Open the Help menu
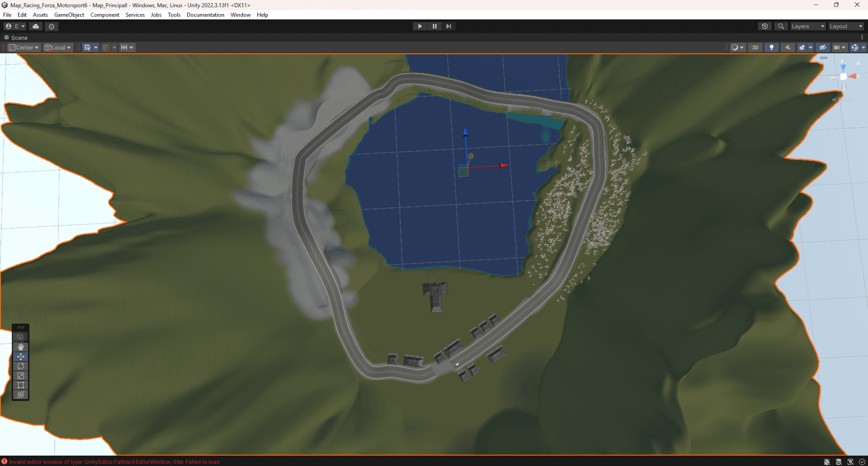Image resolution: width=868 pixels, height=466 pixels. tap(262, 15)
